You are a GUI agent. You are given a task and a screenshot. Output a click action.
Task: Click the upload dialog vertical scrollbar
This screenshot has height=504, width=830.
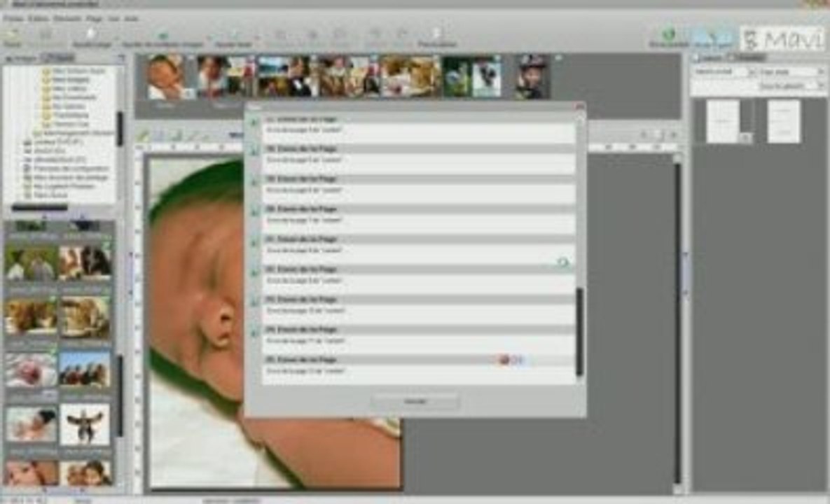point(579,332)
